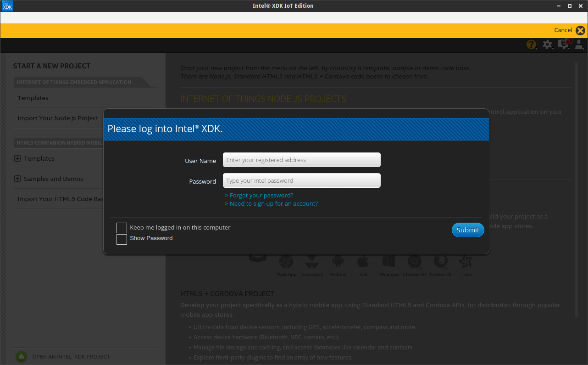Image resolution: width=588 pixels, height=365 pixels.
Task: Click the Tizen platform icon
Action: point(466,262)
